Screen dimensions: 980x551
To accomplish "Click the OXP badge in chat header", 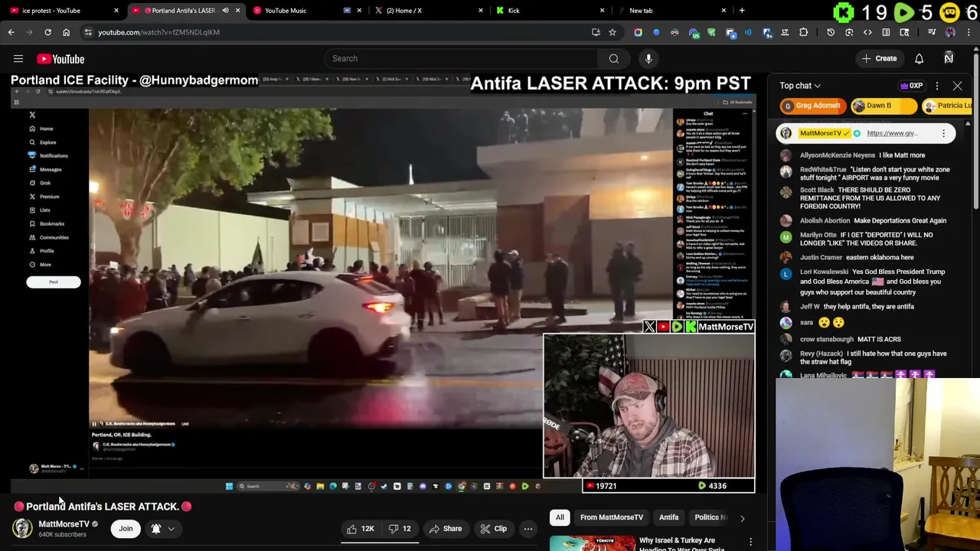I will point(911,86).
